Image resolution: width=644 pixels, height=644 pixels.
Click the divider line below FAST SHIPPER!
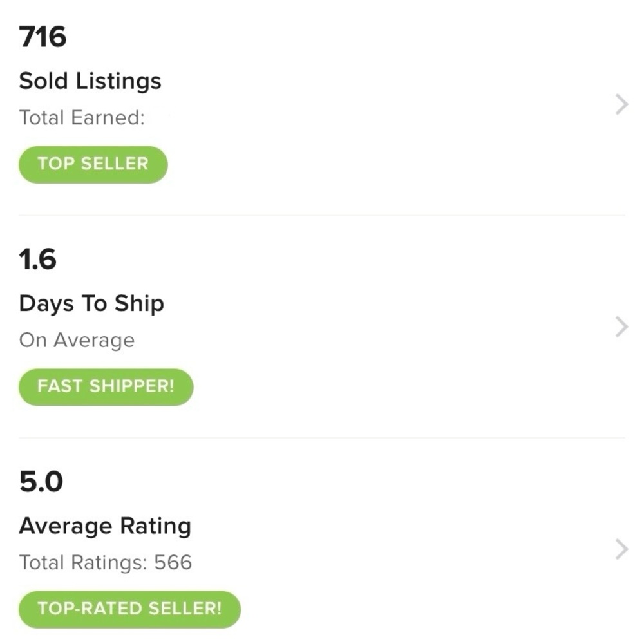[322, 438]
